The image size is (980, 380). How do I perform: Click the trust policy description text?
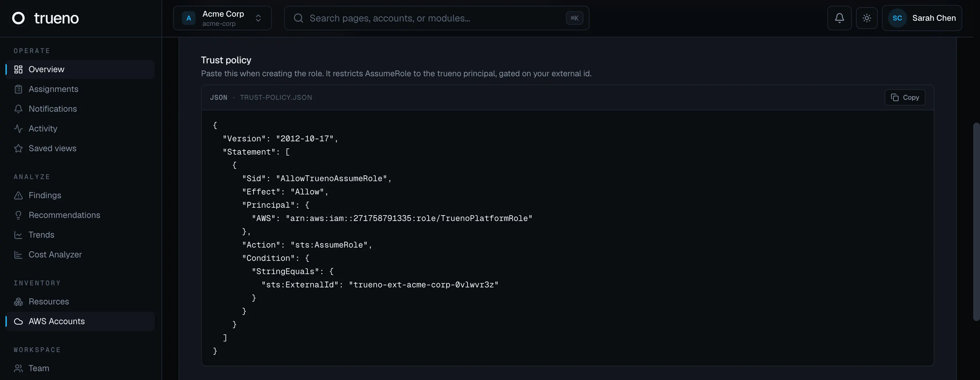click(x=396, y=74)
